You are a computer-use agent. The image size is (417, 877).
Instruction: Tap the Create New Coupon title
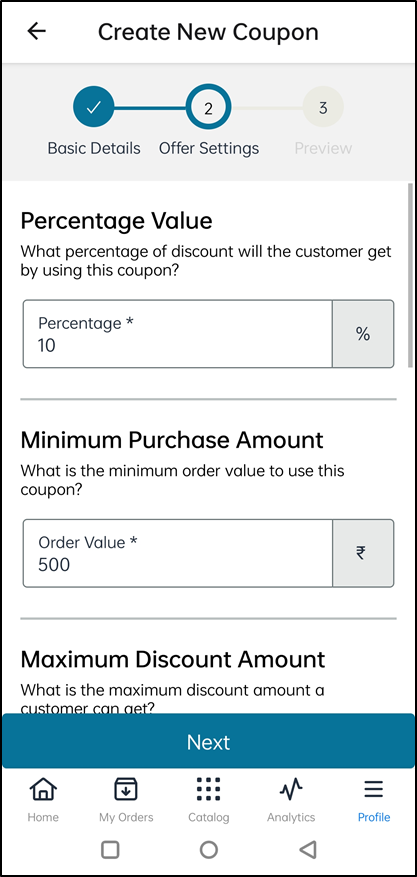coord(208,32)
